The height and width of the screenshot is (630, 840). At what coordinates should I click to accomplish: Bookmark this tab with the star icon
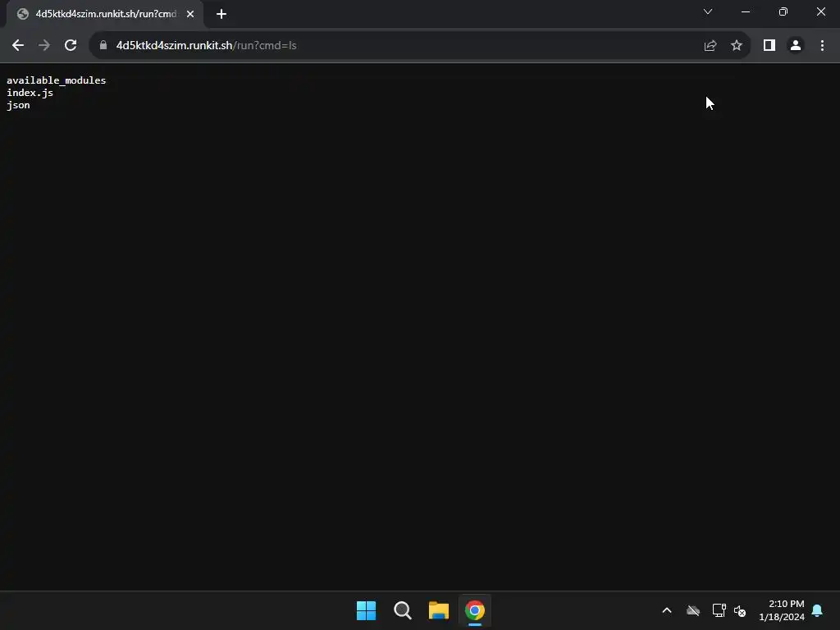737,46
